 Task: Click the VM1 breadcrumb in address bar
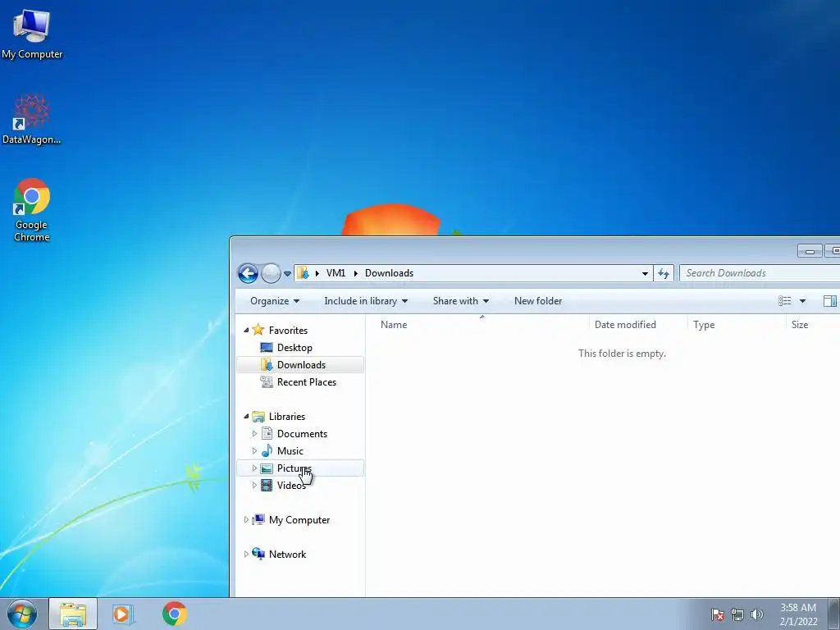click(336, 273)
